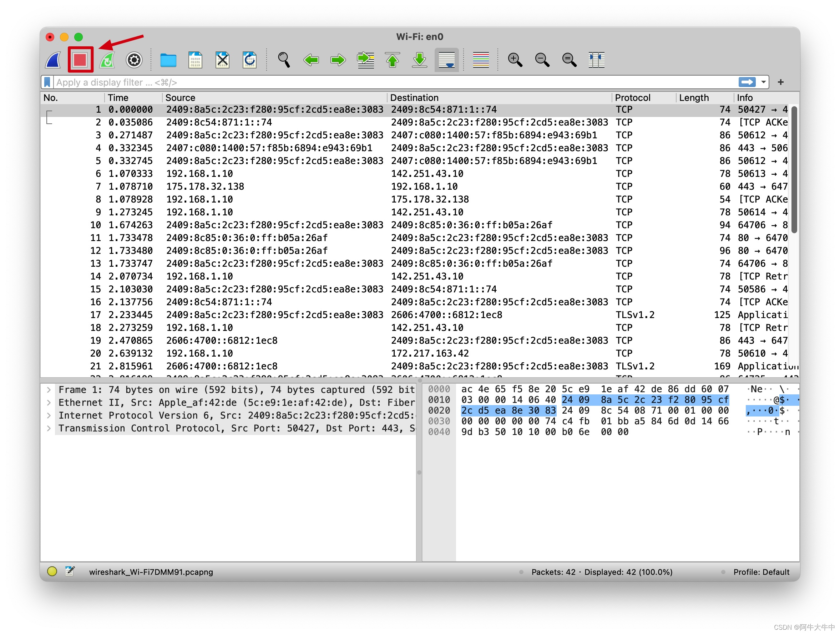Reload this capture file

tap(249, 60)
